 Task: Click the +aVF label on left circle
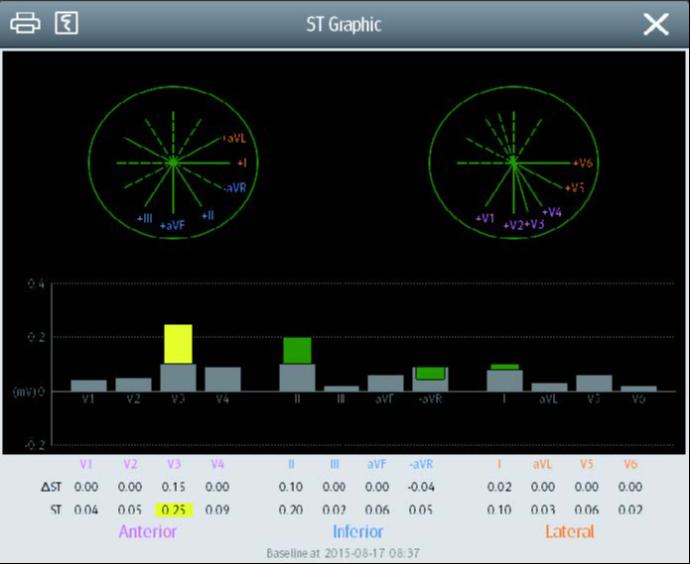point(172,226)
